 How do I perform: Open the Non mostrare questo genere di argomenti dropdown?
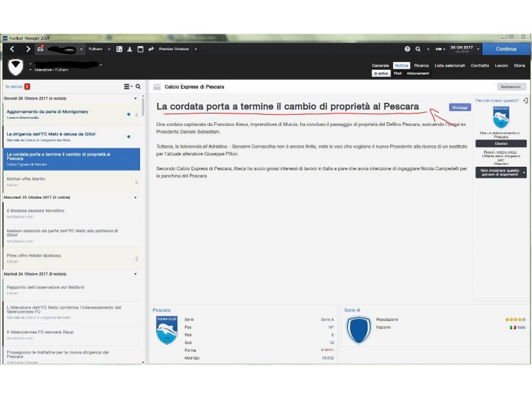(501, 172)
